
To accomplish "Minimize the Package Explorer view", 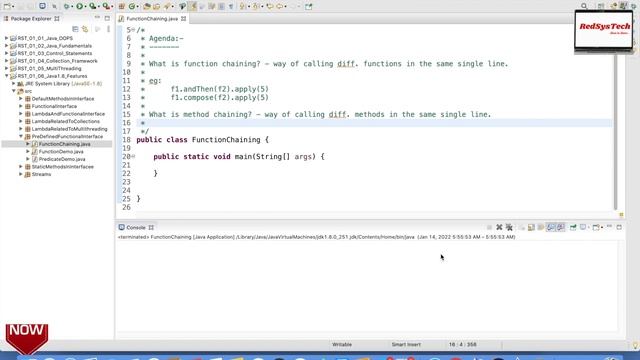I will 97,18.
